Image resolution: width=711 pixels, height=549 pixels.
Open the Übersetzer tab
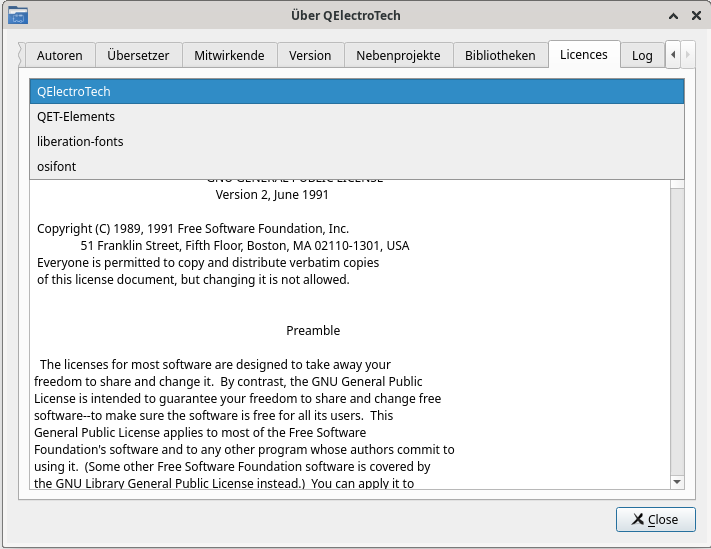pos(138,55)
